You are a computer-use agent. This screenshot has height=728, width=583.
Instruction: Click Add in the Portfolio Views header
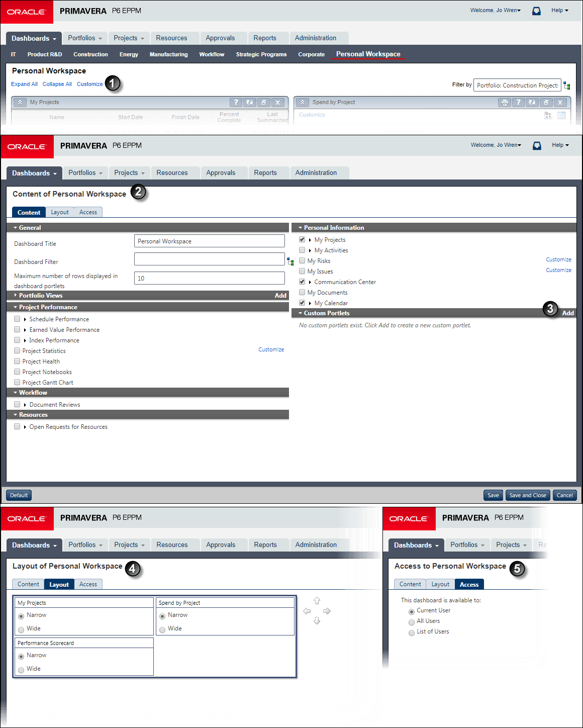click(x=280, y=296)
